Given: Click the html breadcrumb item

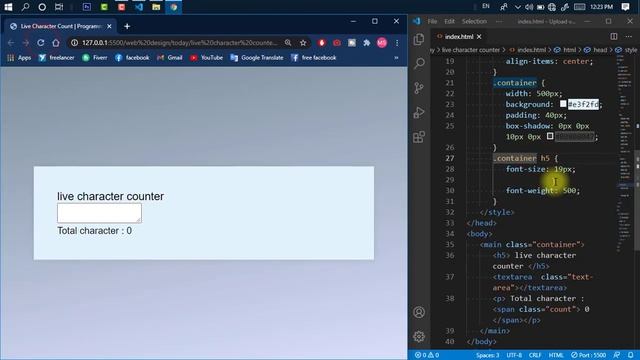Looking at the screenshot, I should pyautogui.click(x=565, y=50).
